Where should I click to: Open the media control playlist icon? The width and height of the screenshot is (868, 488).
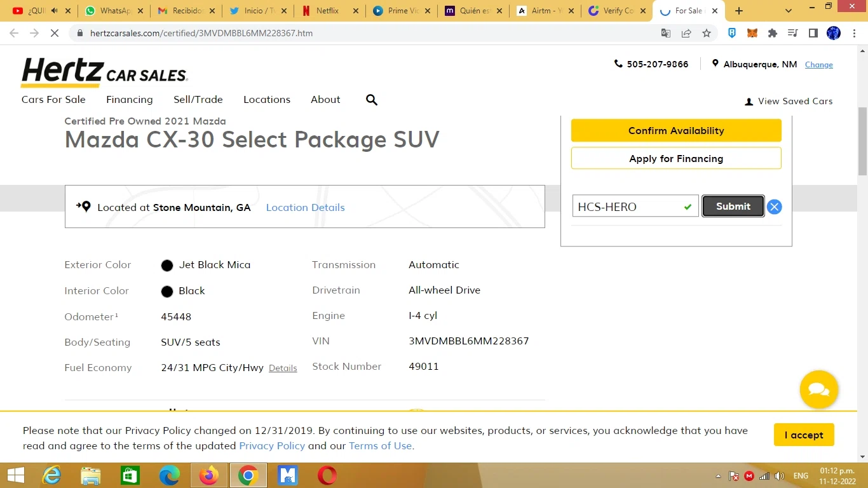tap(792, 33)
